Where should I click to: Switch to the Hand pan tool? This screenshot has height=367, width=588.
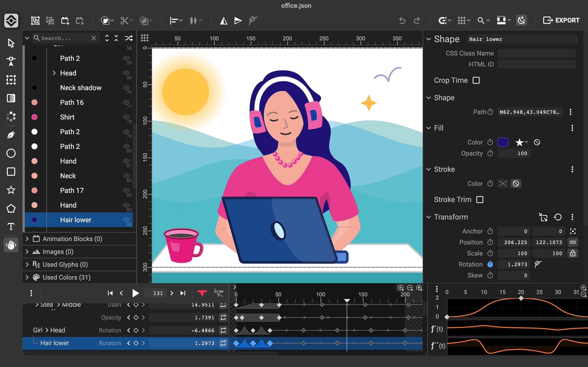tap(11, 245)
